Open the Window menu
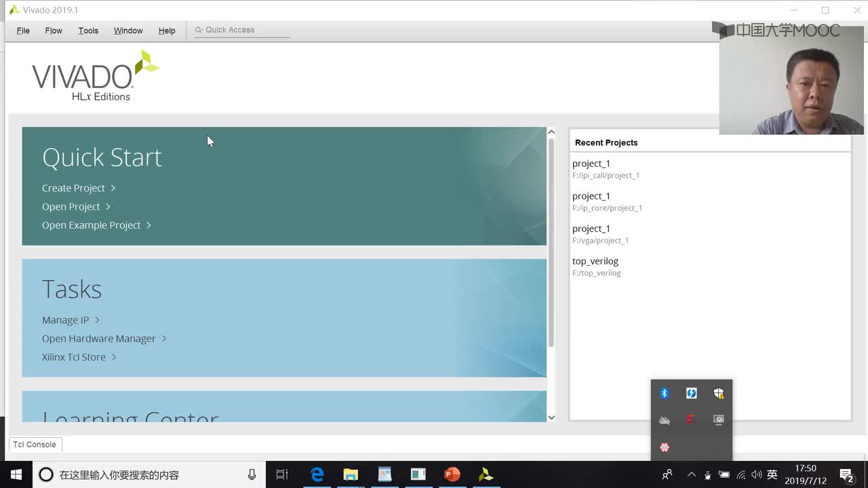This screenshot has width=868, height=488. [x=128, y=30]
